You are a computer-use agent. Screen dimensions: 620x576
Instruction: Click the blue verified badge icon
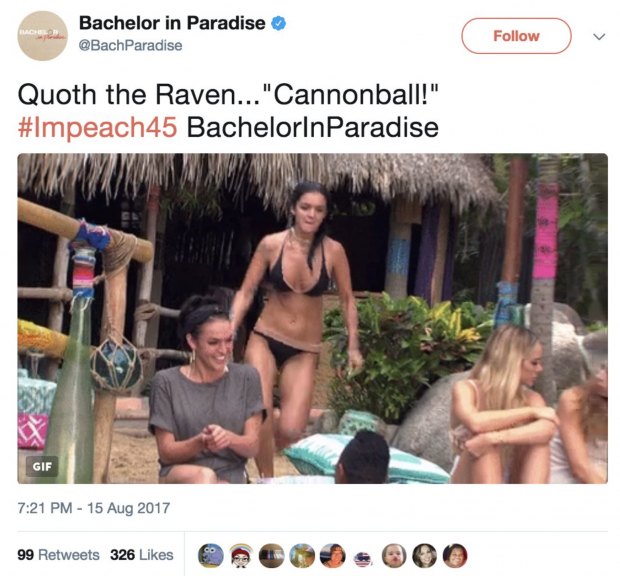point(278,23)
